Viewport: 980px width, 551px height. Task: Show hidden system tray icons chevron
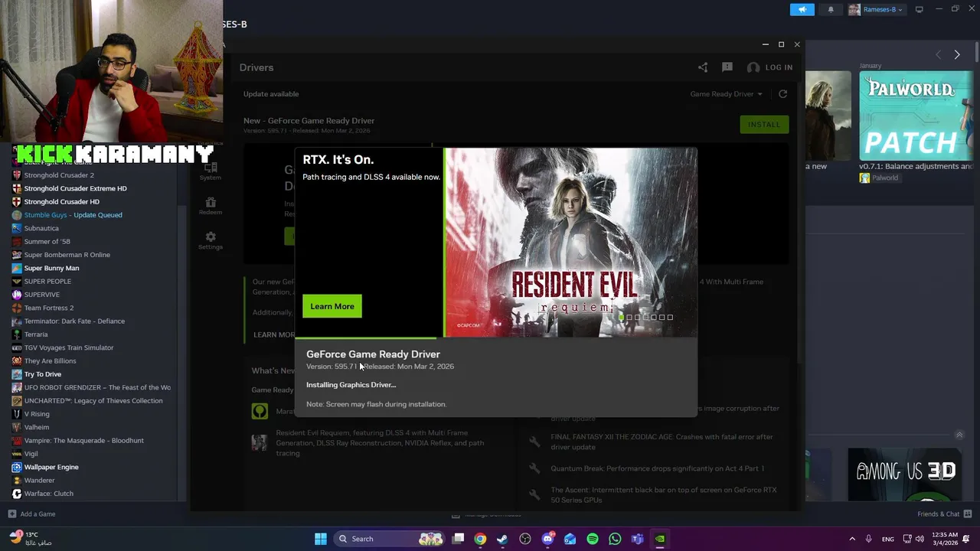click(852, 539)
